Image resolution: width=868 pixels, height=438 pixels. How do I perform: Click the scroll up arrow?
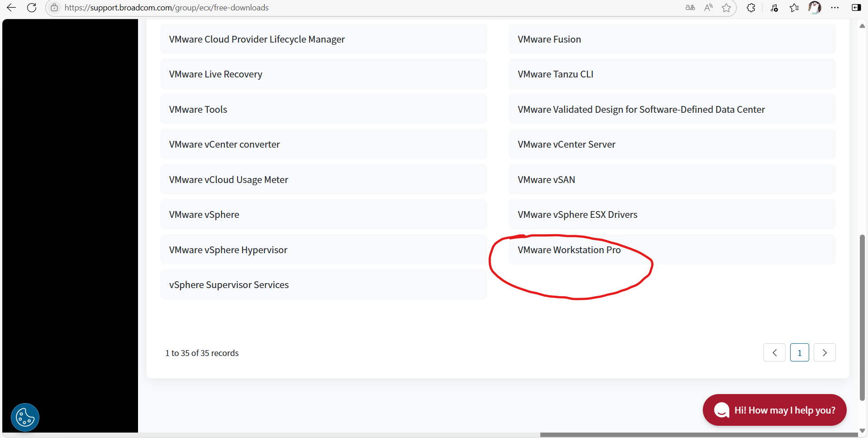[x=862, y=26]
